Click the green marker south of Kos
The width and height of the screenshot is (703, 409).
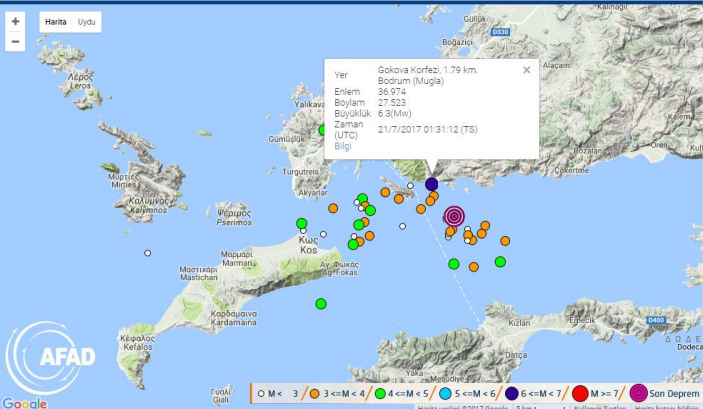(321, 303)
